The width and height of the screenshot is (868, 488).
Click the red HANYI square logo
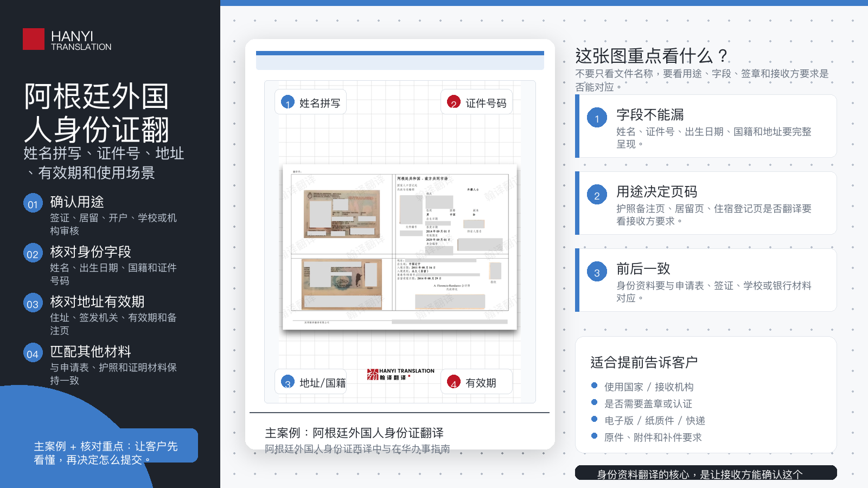pyautogui.click(x=33, y=39)
